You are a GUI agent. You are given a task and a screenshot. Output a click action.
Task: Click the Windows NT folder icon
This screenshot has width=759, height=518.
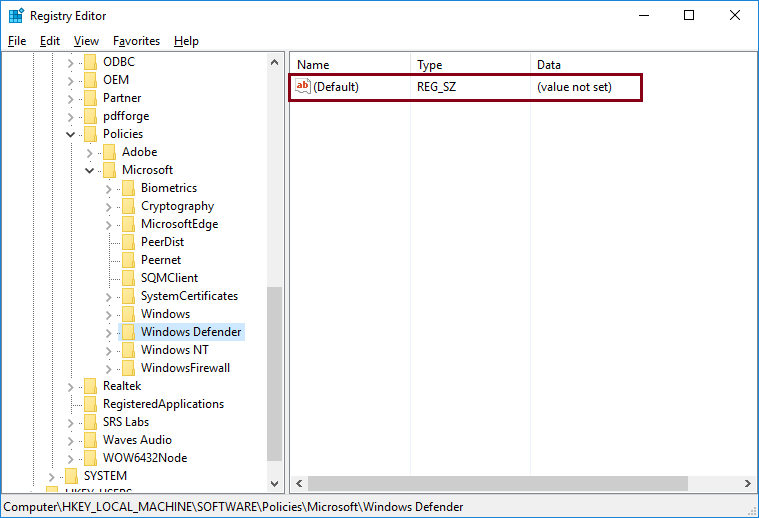pos(128,350)
